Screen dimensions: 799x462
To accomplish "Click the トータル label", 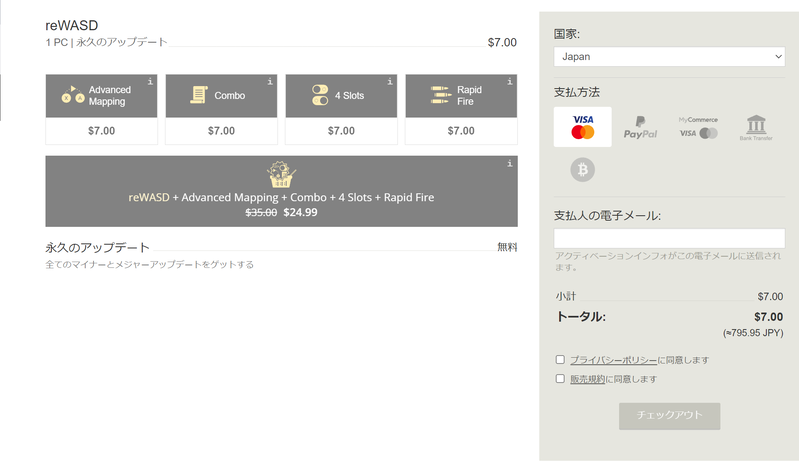I will pyautogui.click(x=581, y=317).
